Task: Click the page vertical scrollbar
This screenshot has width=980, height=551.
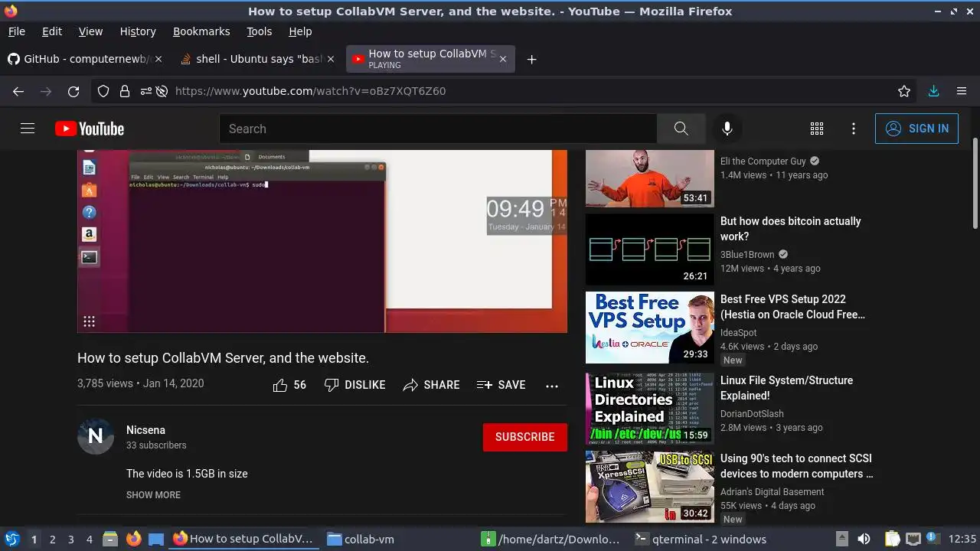Action: 975,184
